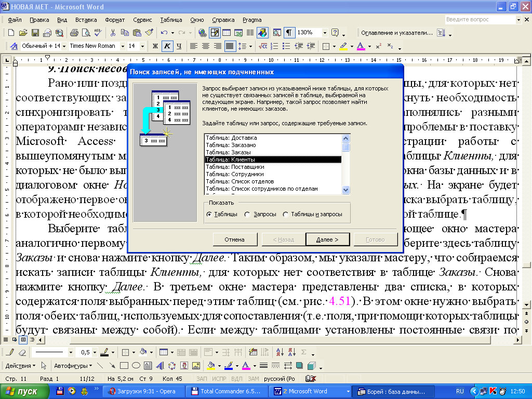This screenshot has height=399, width=532.
Task: Open Print Preview in the toolbar
Action: point(86,33)
